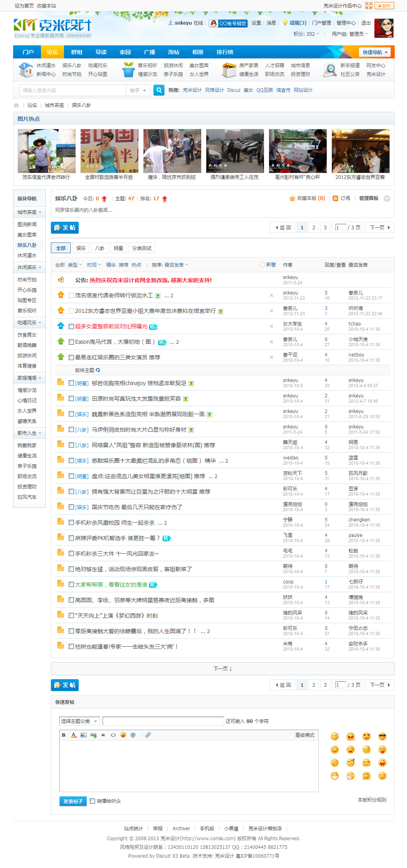This screenshot has width=407, height=868.
Task: Click the RSS subscribe icon
Action: click(335, 198)
